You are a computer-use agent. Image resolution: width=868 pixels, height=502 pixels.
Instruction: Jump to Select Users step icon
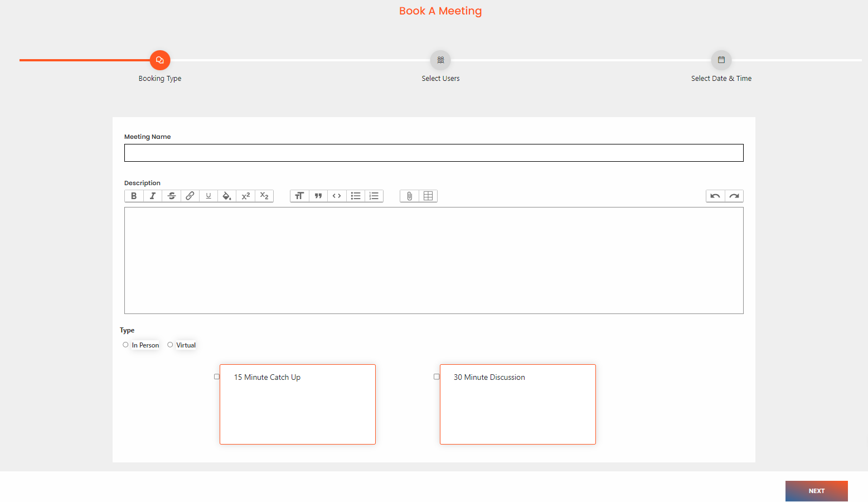(440, 60)
